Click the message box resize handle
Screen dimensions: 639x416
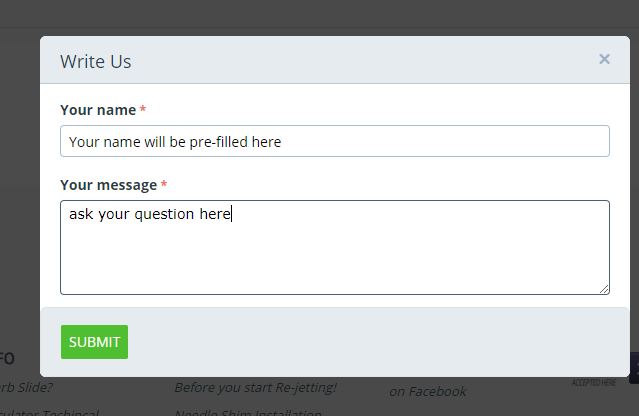[604, 289]
